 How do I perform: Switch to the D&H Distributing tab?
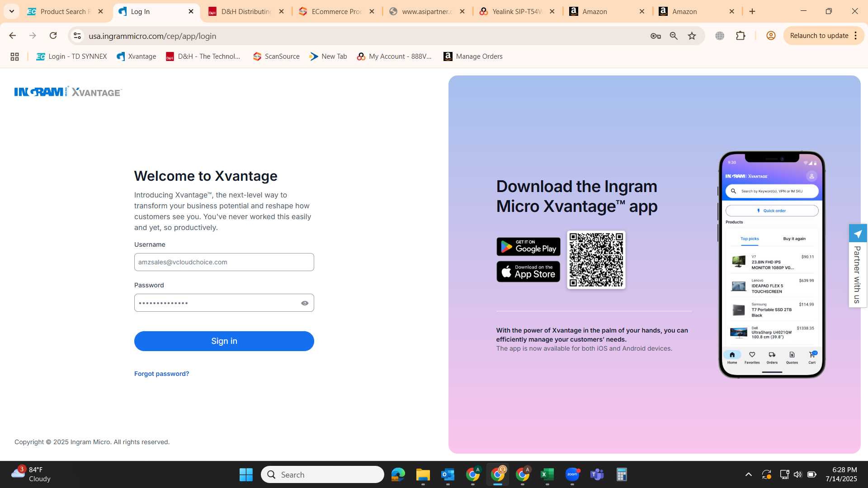tap(246, 11)
